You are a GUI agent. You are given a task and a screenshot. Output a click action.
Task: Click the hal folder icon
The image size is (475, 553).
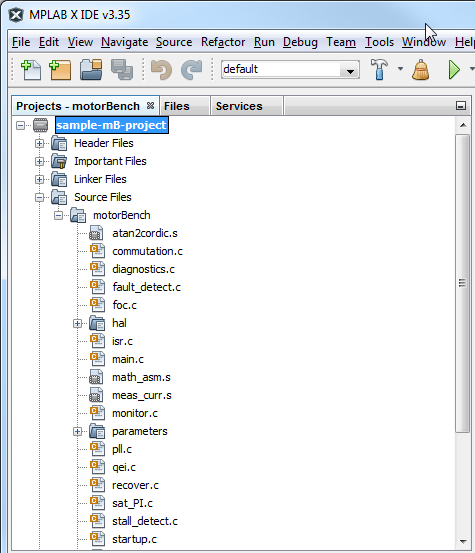[x=97, y=323]
